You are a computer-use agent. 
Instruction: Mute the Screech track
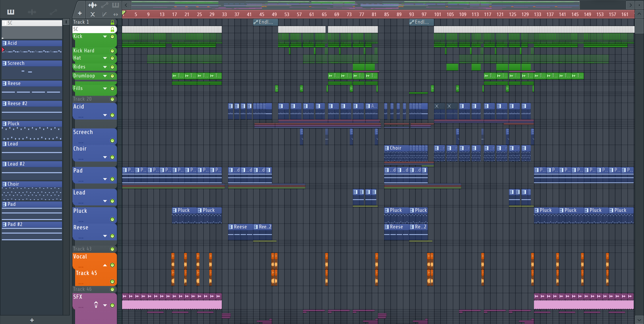[112, 141]
